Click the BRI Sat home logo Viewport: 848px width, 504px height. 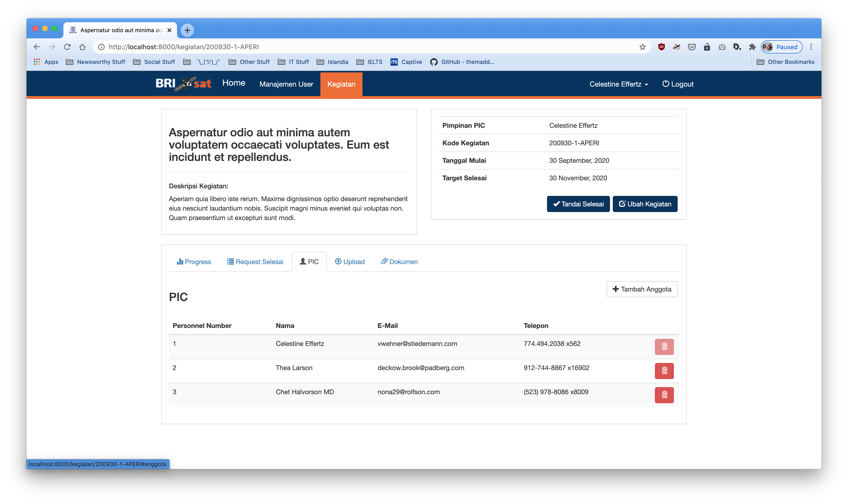coord(185,83)
